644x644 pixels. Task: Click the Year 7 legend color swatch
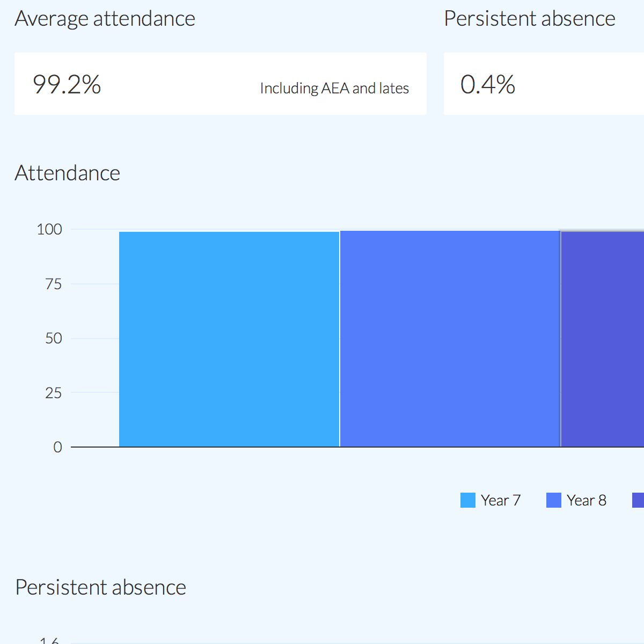click(x=467, y=500)
